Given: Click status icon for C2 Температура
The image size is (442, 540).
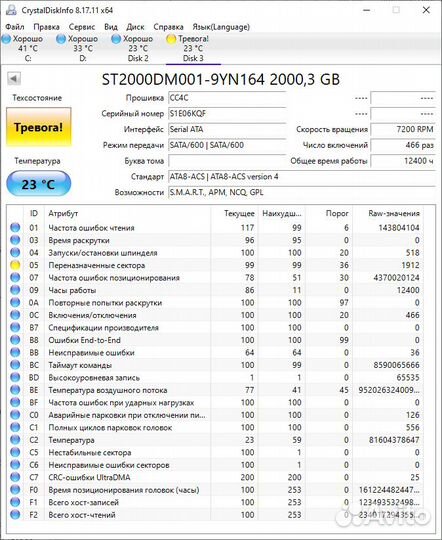Looking at the screenshot, I should [x=15, y=440].
